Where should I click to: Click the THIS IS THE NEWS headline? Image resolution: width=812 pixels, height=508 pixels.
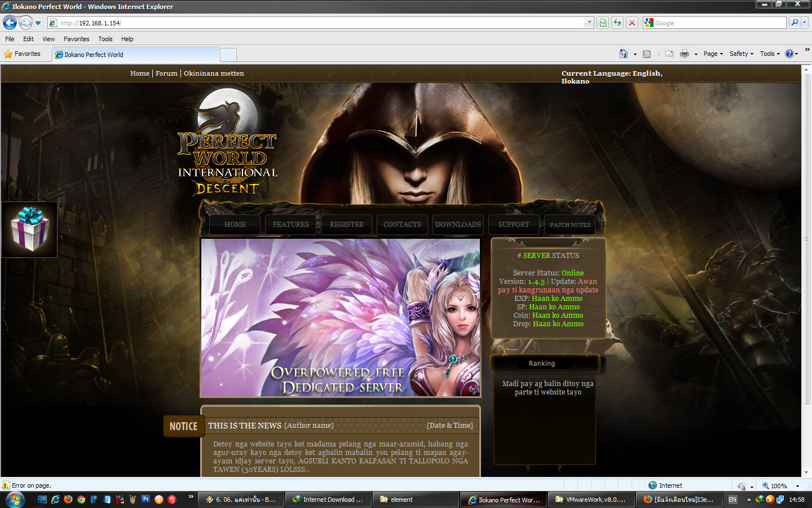pos(244,426)
